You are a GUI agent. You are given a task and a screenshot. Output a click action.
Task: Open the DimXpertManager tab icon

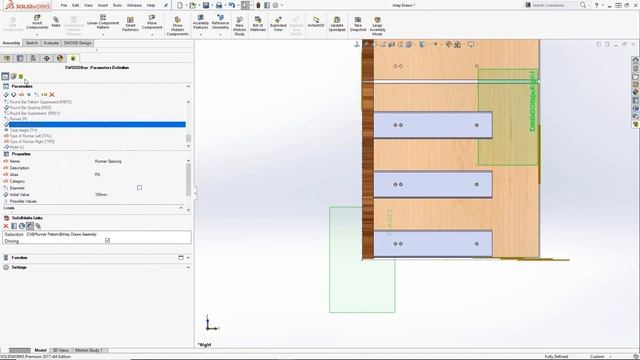click(47, 58)
